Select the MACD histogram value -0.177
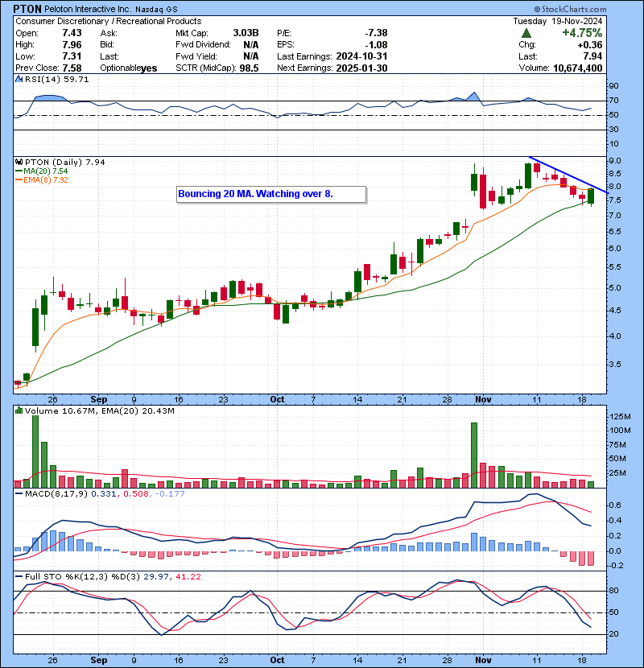This screenshot has width=644, height=668. pyautogui.click(x=170, y=494)
